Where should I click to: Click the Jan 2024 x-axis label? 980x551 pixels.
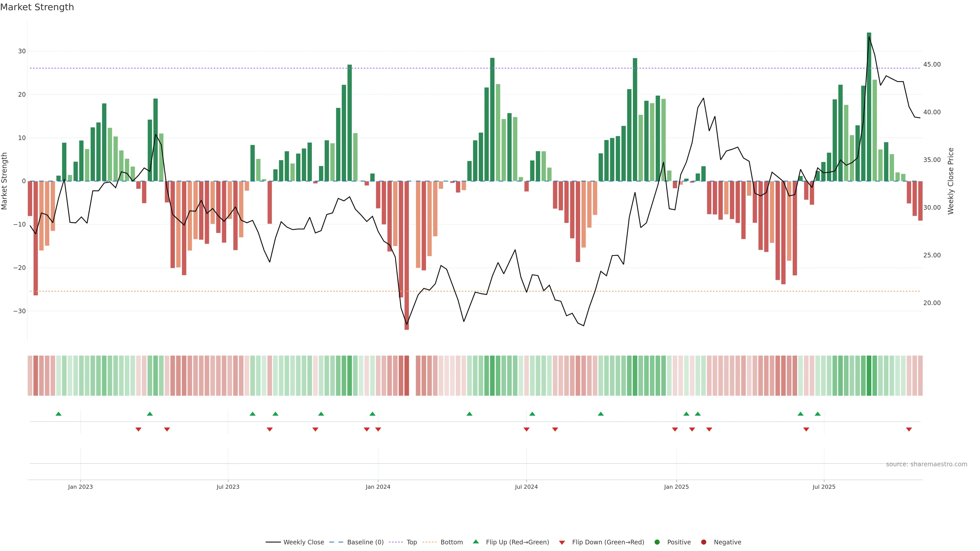pos(378,487)
